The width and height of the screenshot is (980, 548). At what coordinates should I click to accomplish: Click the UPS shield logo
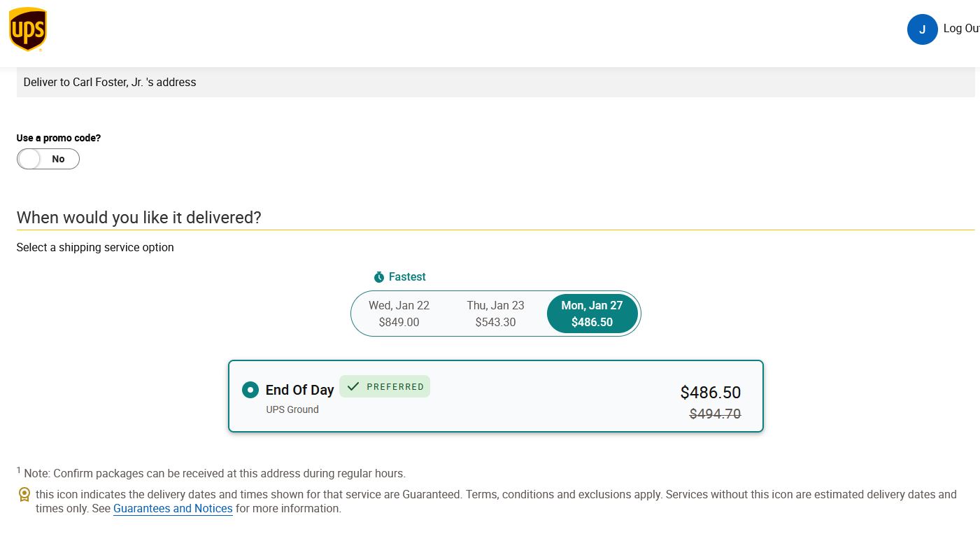pos(28,29)
